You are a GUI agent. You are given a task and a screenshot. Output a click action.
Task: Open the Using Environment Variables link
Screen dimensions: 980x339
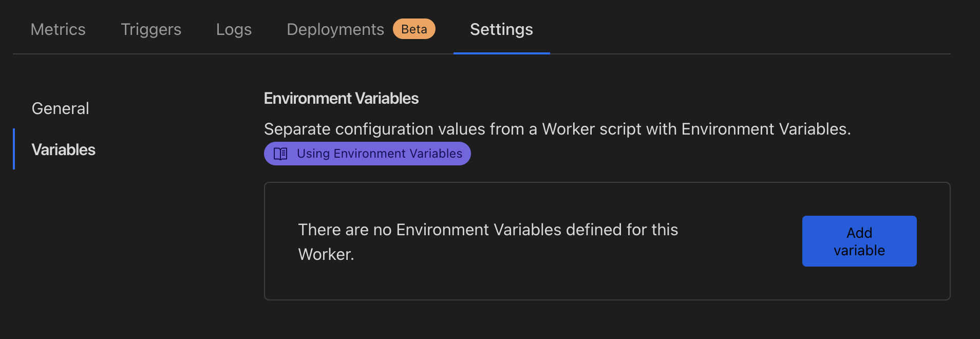point(379,154)
